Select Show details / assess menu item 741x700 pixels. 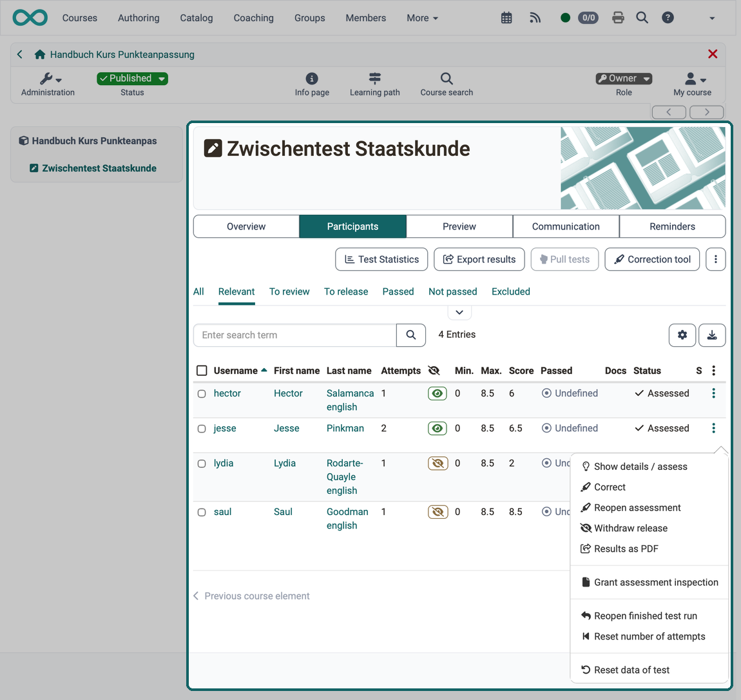pos(650,467)
